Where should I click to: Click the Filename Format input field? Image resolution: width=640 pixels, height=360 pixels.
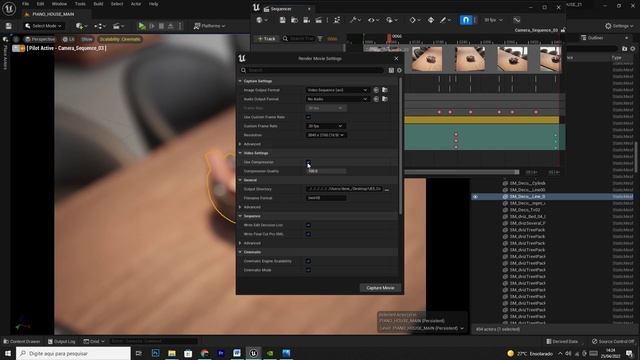(x=326, y=198)
